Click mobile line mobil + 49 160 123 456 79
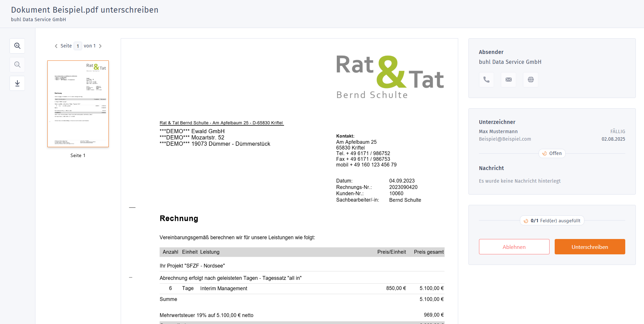Viewport: 644px width, 324px height. [x=366, y=165]
